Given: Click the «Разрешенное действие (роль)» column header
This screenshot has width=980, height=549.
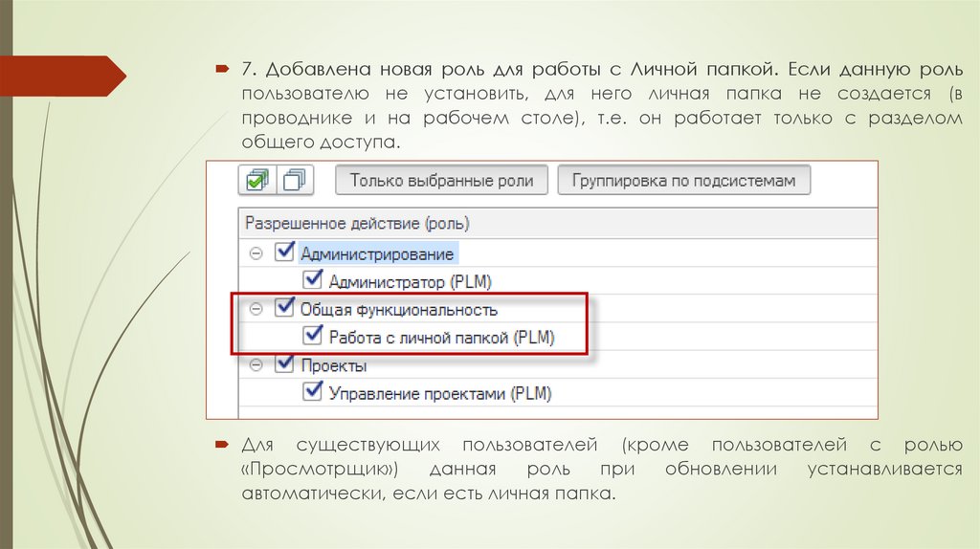Looking at the screenshot, I should pos(558,223).
